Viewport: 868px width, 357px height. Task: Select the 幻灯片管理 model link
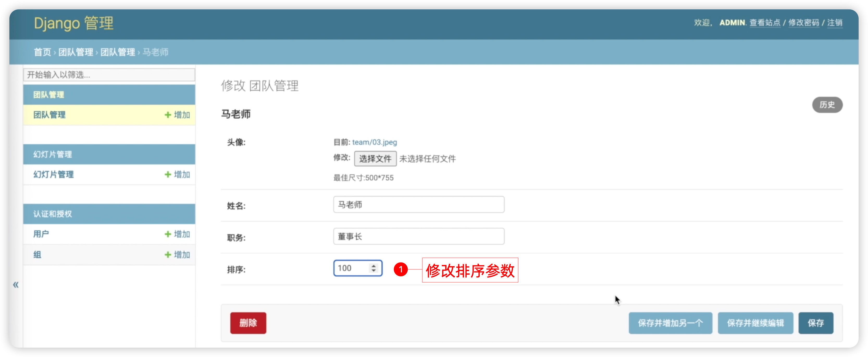tap(53, 174)
